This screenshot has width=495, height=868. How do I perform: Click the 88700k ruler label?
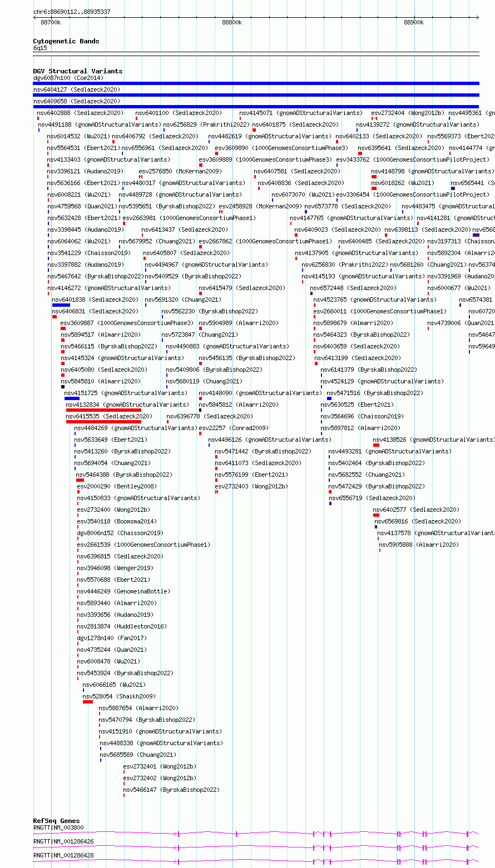tap(51, 23)
